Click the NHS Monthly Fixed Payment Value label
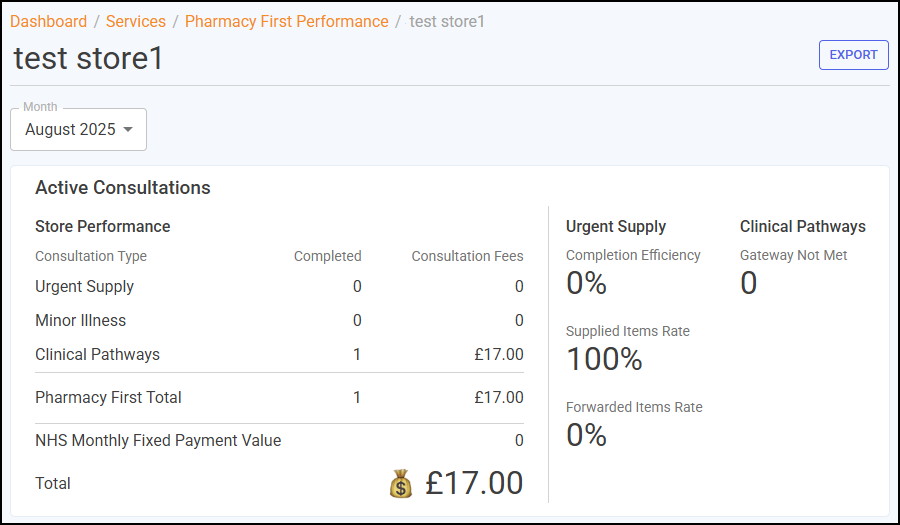Image resolution: width=900 pixels, height=525 pixels. tap(158, 440)
